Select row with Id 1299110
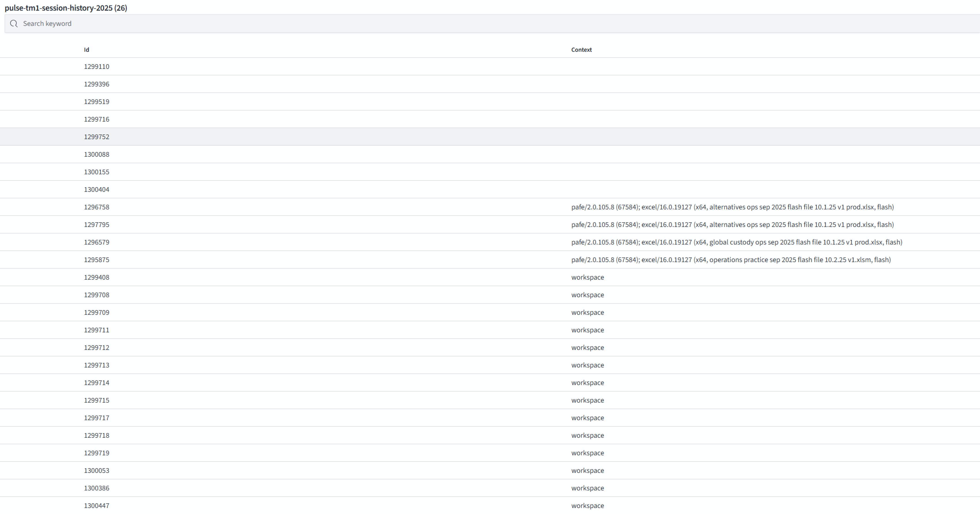This screenshot has height=514, width=980. pyautogui.click(x=97, y=67)
